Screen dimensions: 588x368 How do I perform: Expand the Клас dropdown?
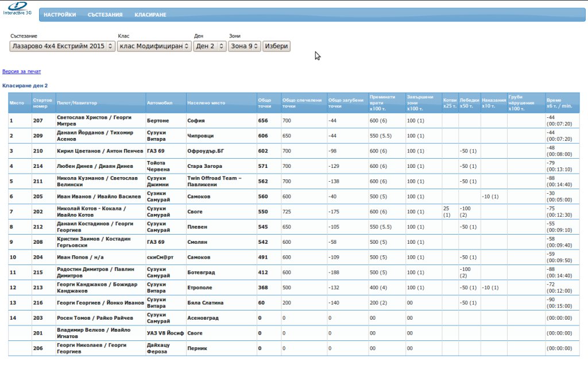click(154, 46)
